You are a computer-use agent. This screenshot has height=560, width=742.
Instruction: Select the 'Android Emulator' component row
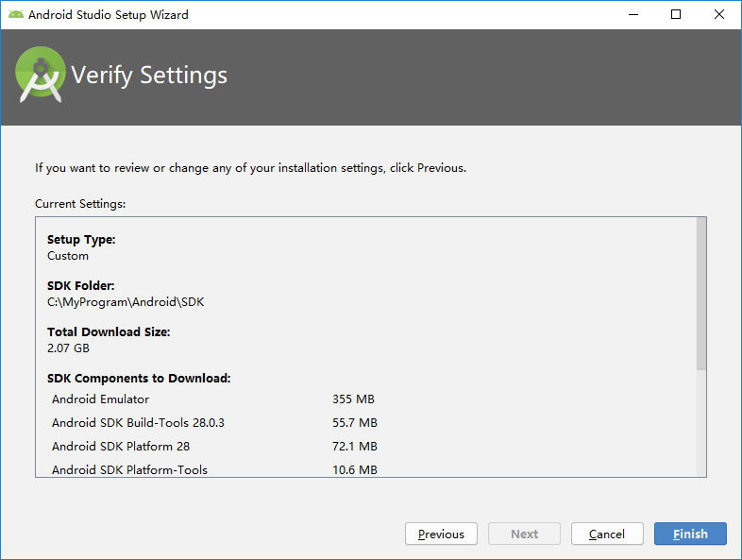click(213, 399)
